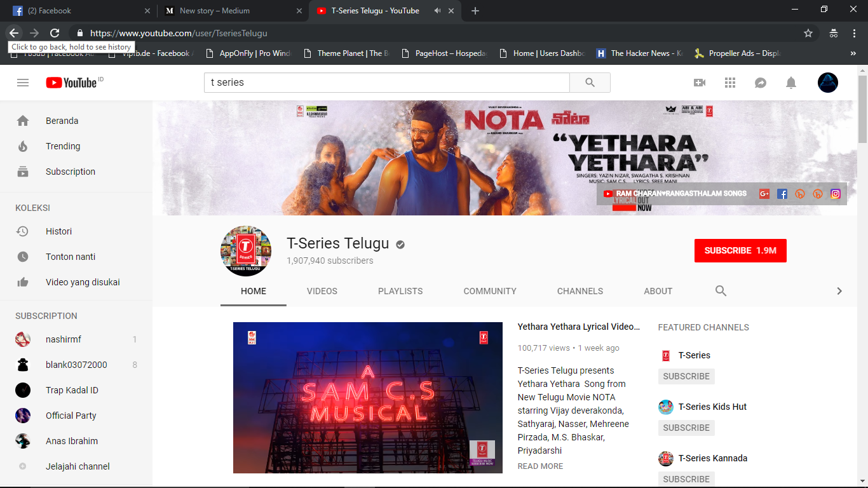Open nashirmf subscription channel
The image size is (868, 488).
76,339
